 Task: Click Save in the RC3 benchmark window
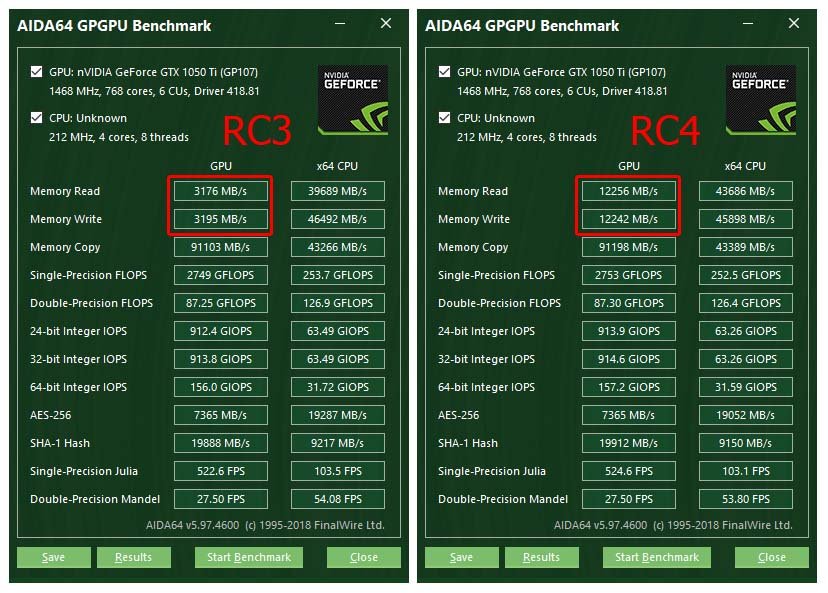coord(54,557)
